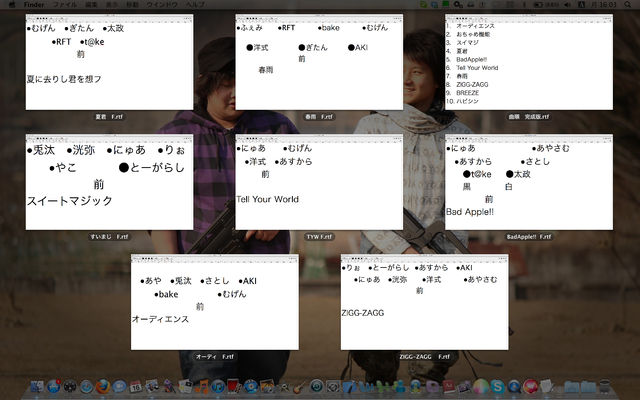640x400 pixels.
Task: Click the Safari compass icon in Dock
Action: [x=87, y=387]
